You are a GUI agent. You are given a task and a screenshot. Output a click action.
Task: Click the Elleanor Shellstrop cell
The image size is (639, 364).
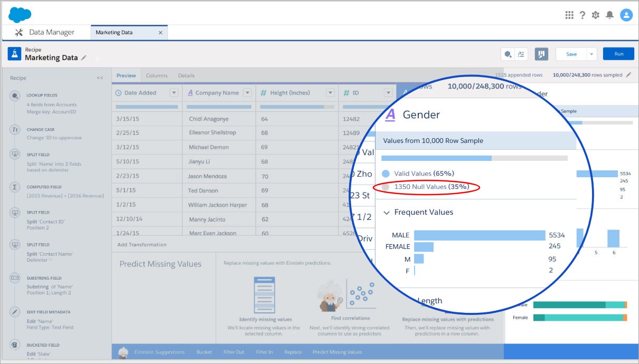[x=219, y=133]
